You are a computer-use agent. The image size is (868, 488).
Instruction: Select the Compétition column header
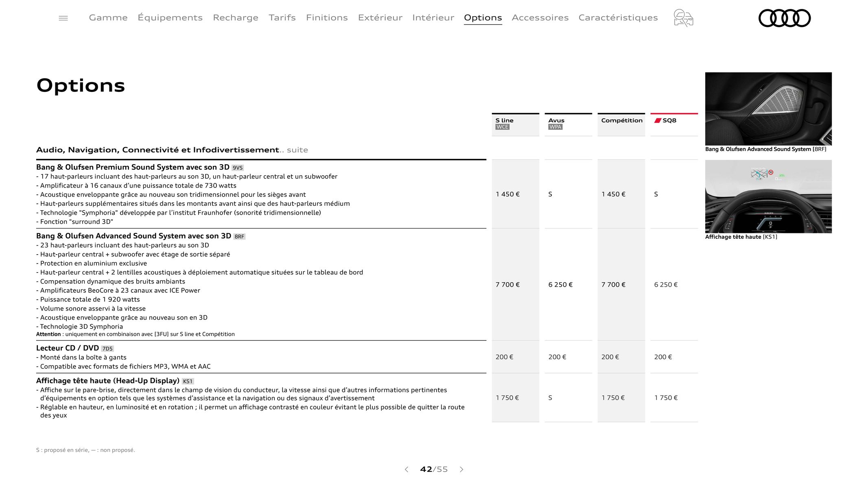pyautogui.click(x=621, y=124)
